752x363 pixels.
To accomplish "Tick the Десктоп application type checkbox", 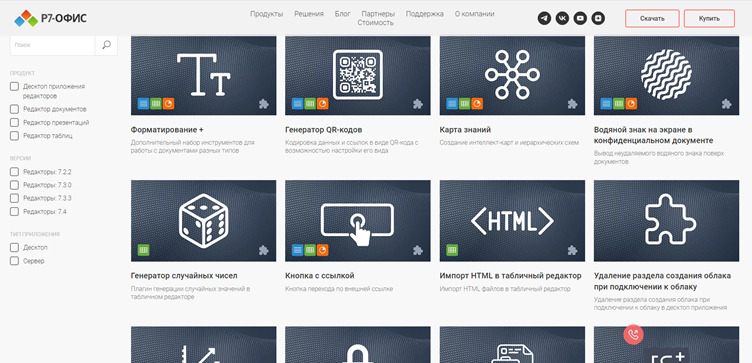I will (14, 247).
